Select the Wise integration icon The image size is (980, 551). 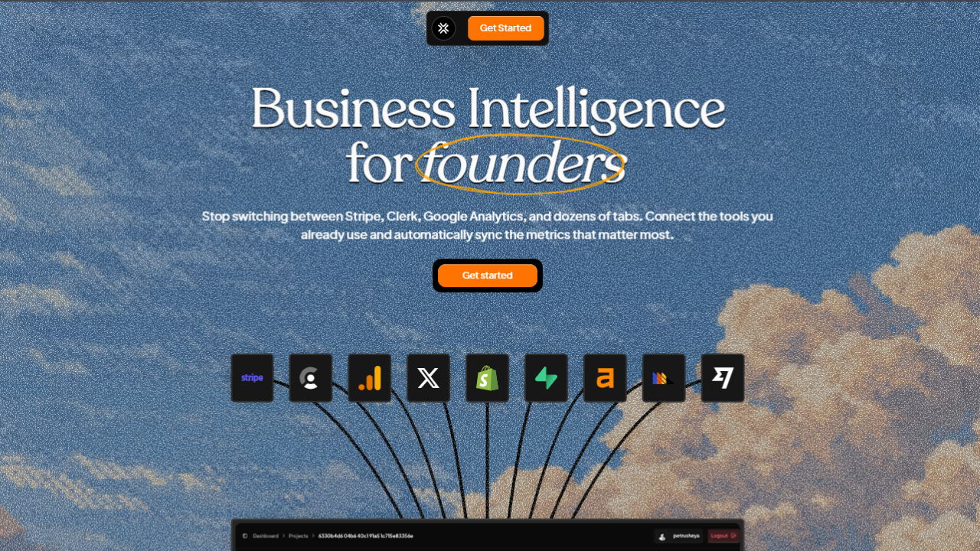click(723, 378)
